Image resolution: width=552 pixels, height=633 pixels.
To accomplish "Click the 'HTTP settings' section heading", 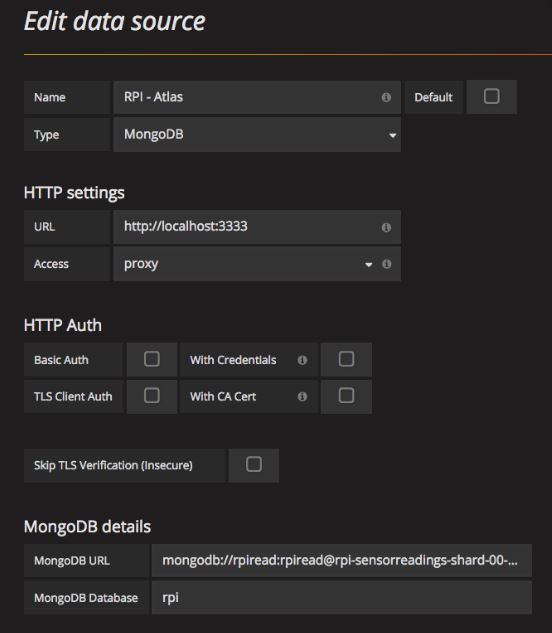I will click(x=74, y=193).
